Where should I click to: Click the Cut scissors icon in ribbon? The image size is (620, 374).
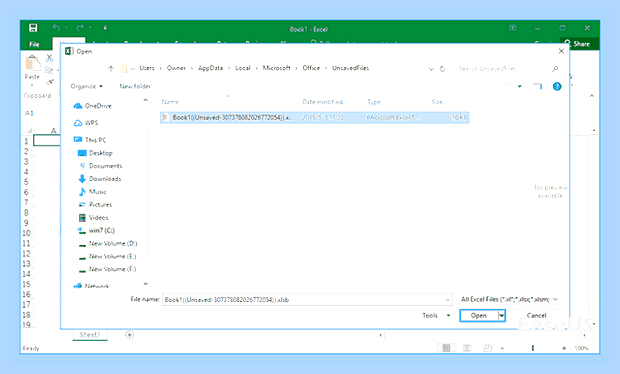49,58
